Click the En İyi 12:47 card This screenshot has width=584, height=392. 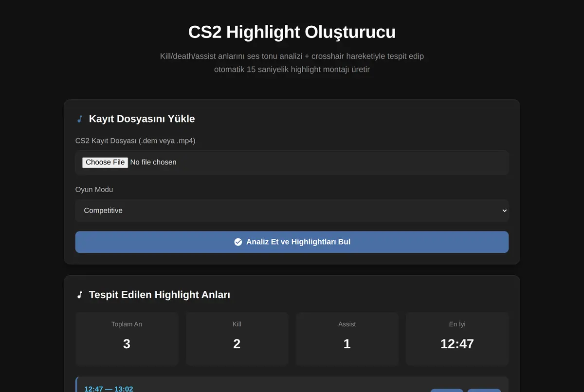tap(457, 339)
